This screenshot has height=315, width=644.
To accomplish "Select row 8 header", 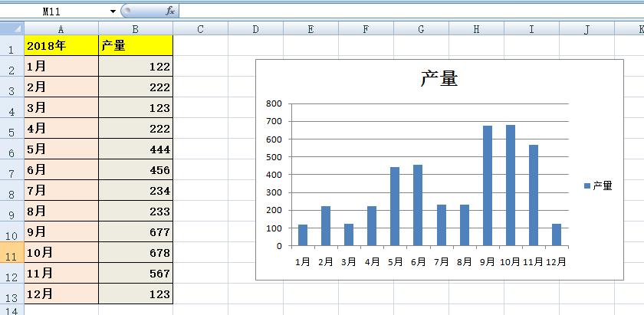I will pyautogui.click(x=12, y=190).
